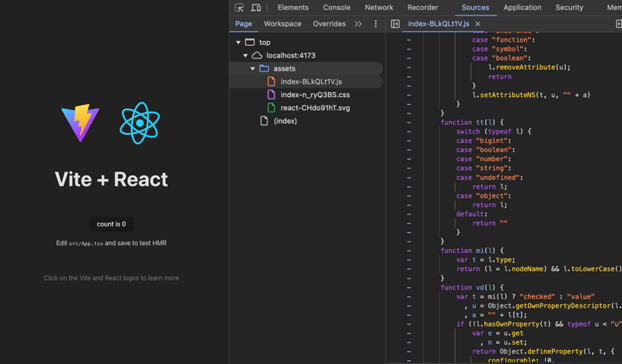Activate the inspect element picker icon
Screen dimensions: 622x364
click(x=239, y=8)
